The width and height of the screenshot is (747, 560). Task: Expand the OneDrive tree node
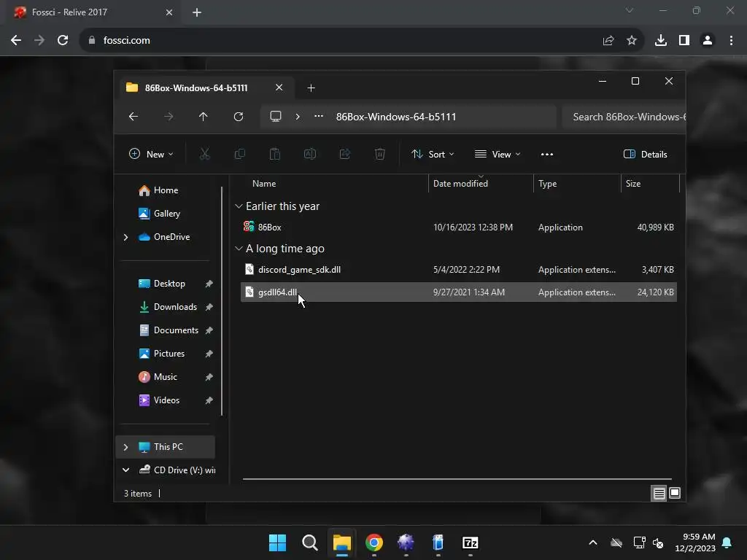125,237
